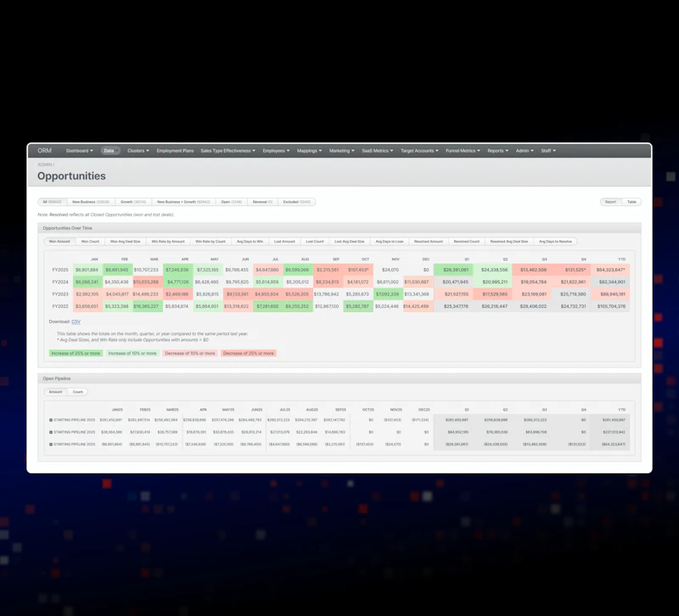Download the CSV file

coord(76,322)
